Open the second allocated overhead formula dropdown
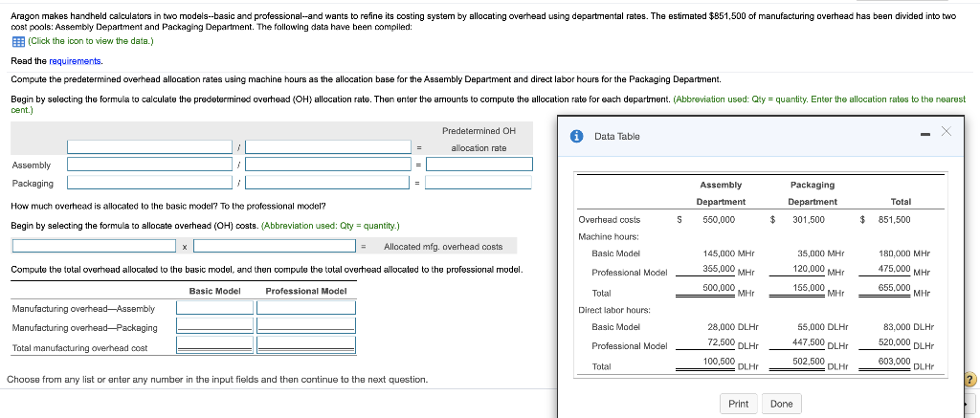This screenshot has height=418, width=980. (x=276, y=246)
